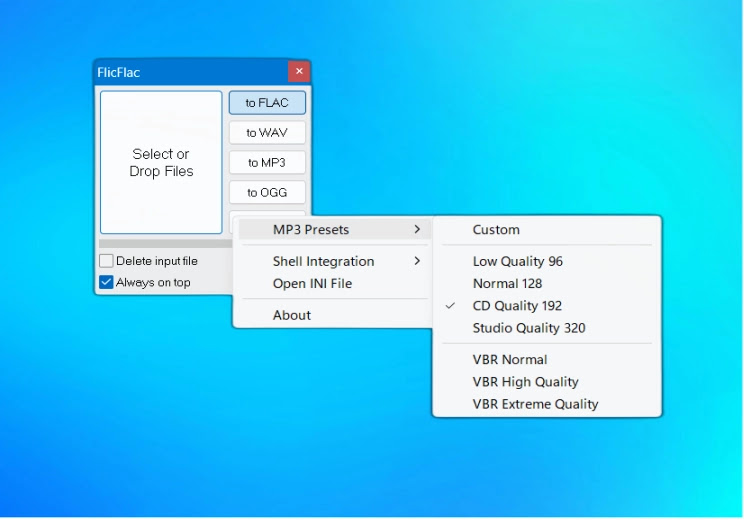Image resolution: width=744 pixels, height=520 pixels.
Task: Open the Select or Drop Files area
Action: click(x=161, y=162)
